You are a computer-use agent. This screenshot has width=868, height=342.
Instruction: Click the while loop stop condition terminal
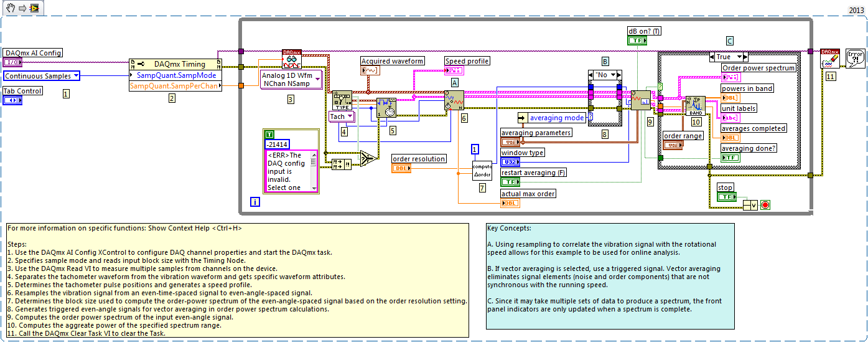click(765, 205)
